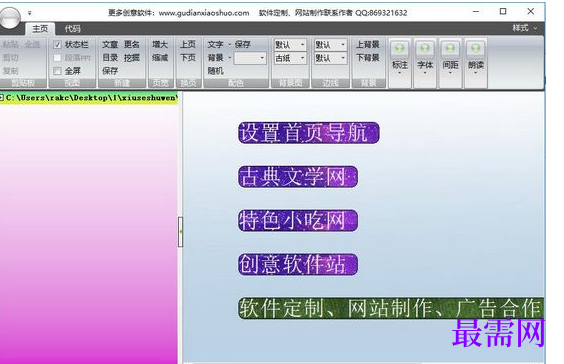Open the 文字 color dropdown
Screen dimensions: 564x364
[219, 45]
